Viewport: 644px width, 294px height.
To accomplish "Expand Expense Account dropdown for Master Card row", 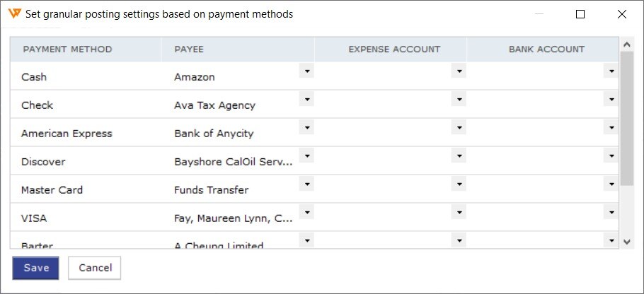I will (x=459, y=184).
